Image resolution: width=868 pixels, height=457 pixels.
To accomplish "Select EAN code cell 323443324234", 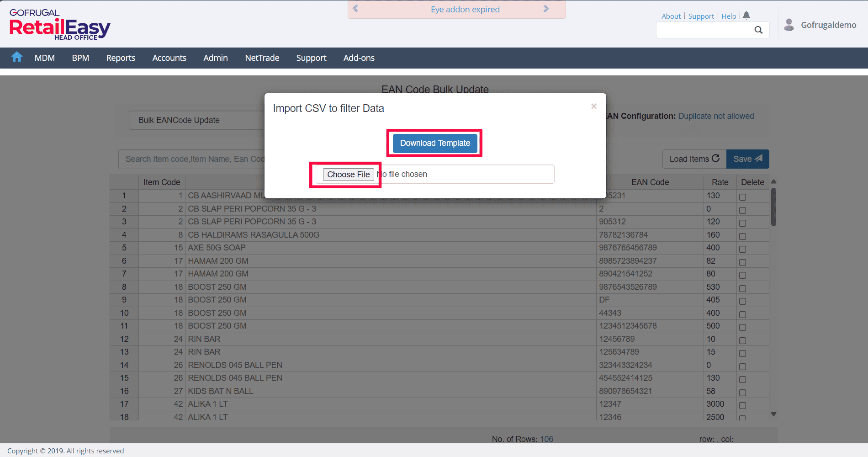I will coord(650,365).
